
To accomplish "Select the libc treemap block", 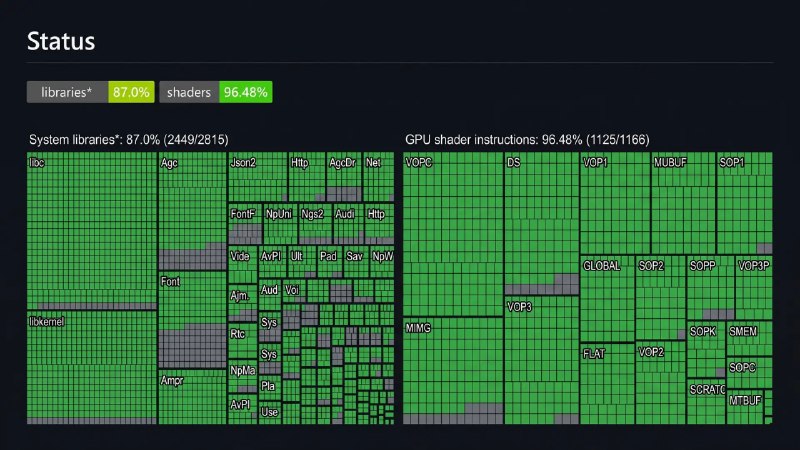I will click(x=92, y=231).
